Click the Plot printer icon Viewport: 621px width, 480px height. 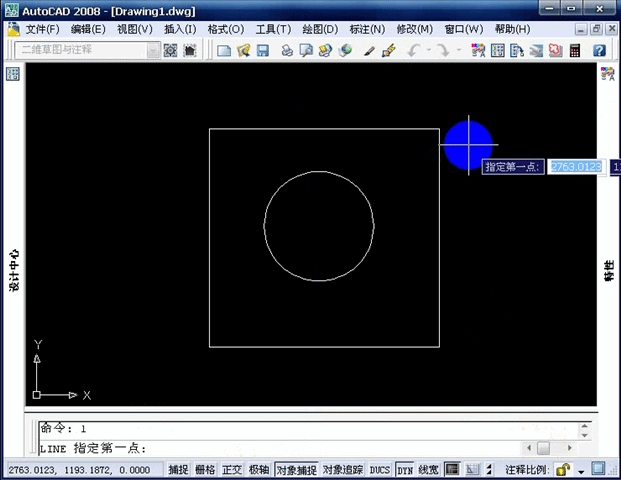click(x=287, y=51)
